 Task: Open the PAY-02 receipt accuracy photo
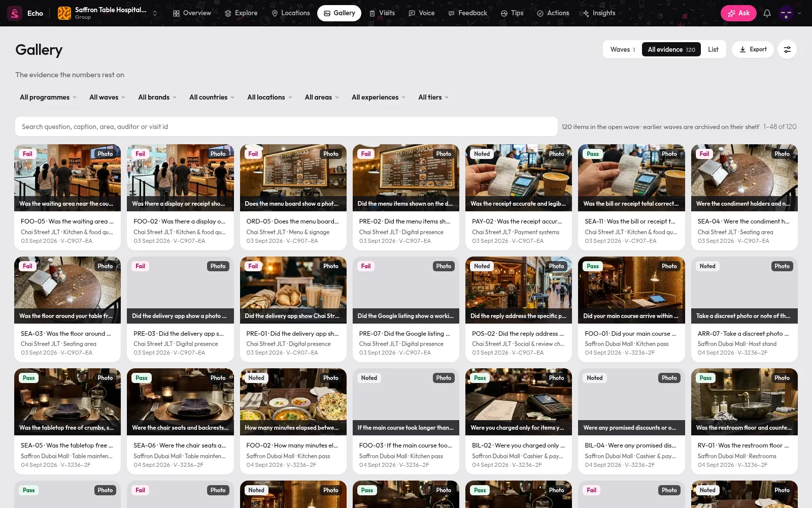click(x=519, y=178)
